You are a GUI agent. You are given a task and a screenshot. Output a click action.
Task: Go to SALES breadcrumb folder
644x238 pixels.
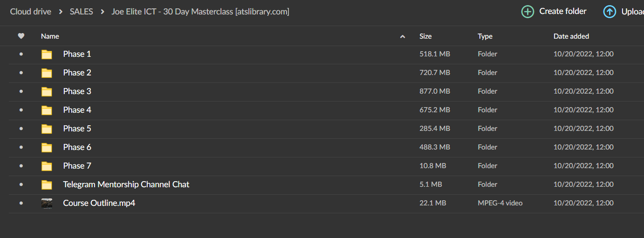pos(81,12)
